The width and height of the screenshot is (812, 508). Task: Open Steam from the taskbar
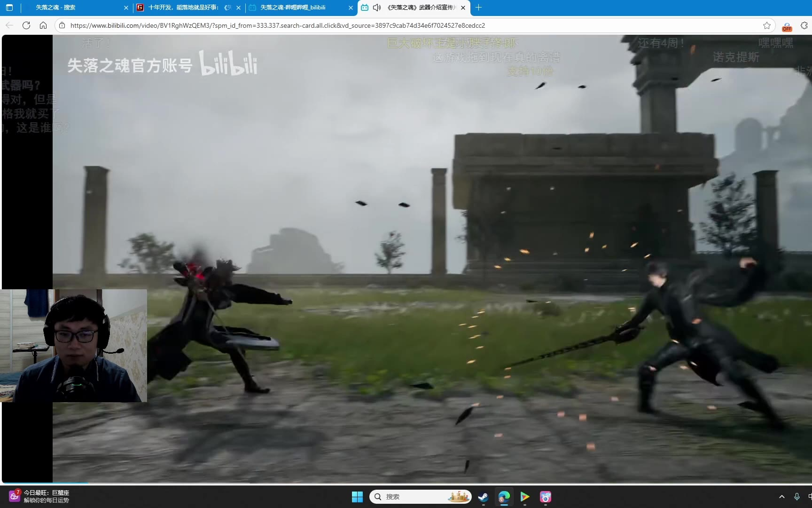point(483,497)
